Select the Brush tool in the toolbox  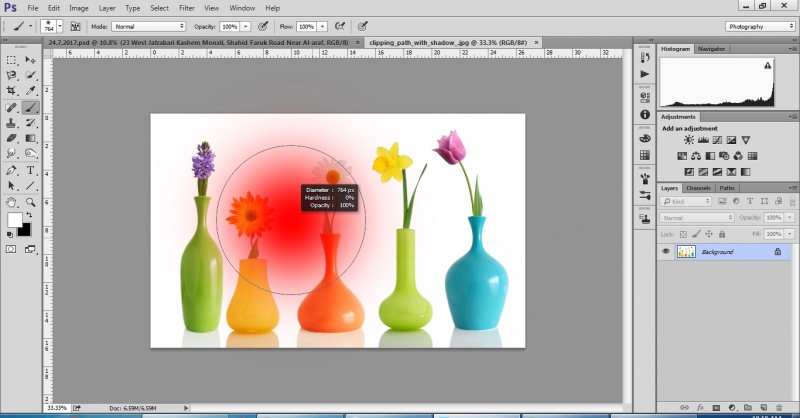point(30,106)
